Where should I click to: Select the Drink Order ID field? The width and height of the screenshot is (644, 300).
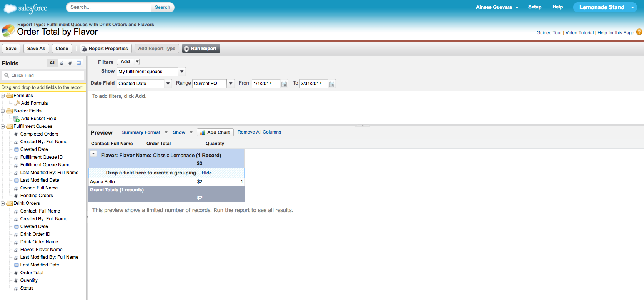tap(35, 234)
